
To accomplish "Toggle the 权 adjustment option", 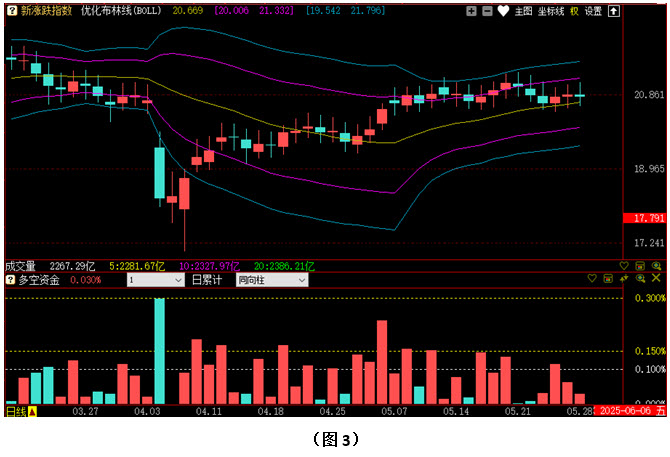I will (574, 11).
